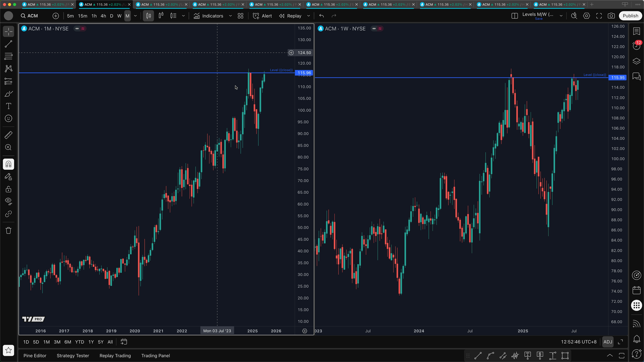Select the ruler measure tool

pos(9,135)
